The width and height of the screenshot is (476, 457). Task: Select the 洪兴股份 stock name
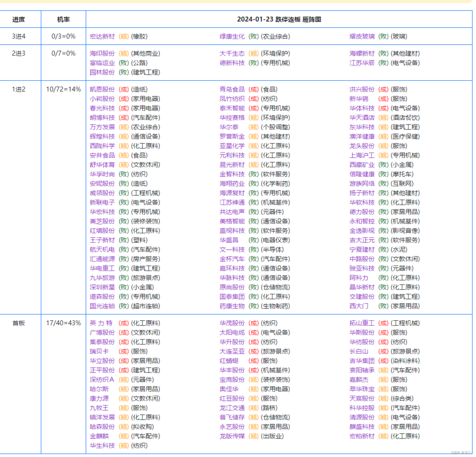362,89
